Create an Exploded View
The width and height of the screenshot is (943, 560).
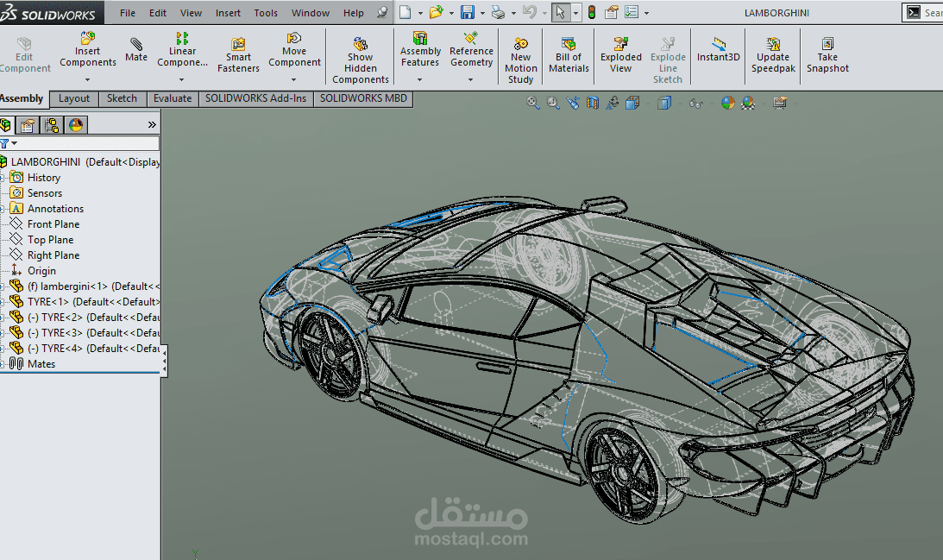click(x=620, y=55)
